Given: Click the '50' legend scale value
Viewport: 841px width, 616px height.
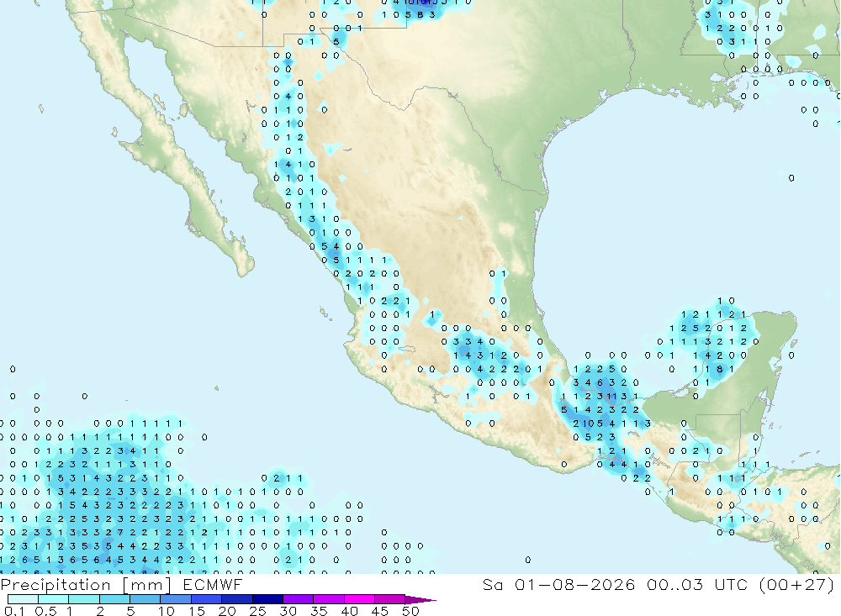Looking at the screenshot, I should [411, 611].
